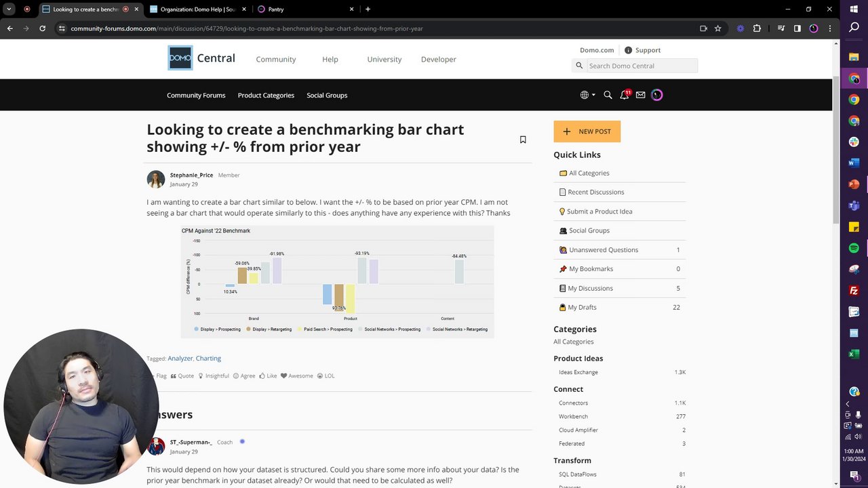This screenshot has height=488, width=868.
Task: Click the benchmark chart image
Action: click(x=337, y=281)
